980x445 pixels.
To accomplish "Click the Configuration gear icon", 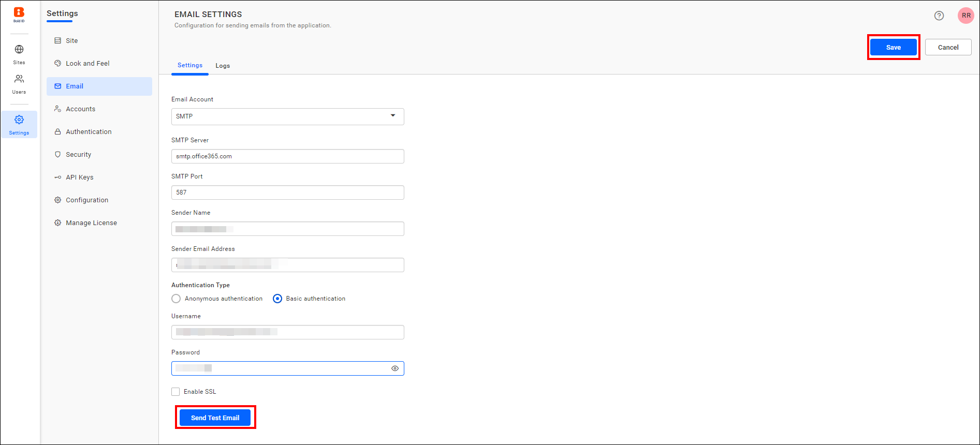I will tap(58, 200).
